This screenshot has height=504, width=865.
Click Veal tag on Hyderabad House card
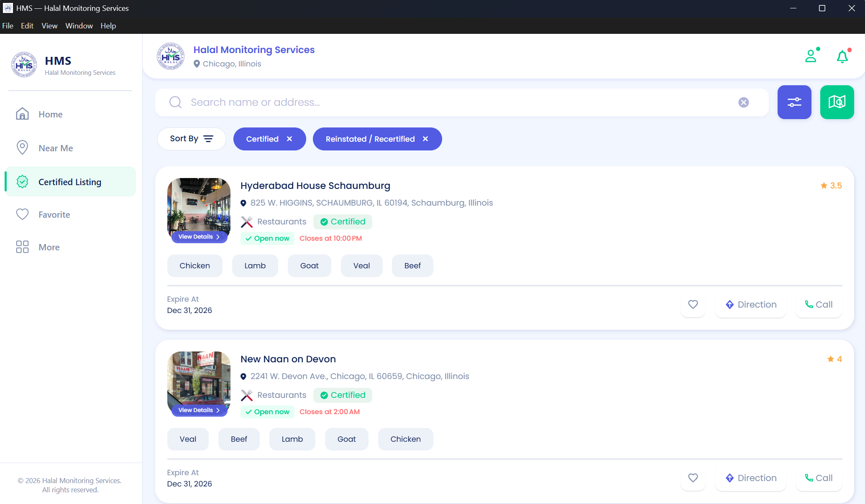[362, 266]
